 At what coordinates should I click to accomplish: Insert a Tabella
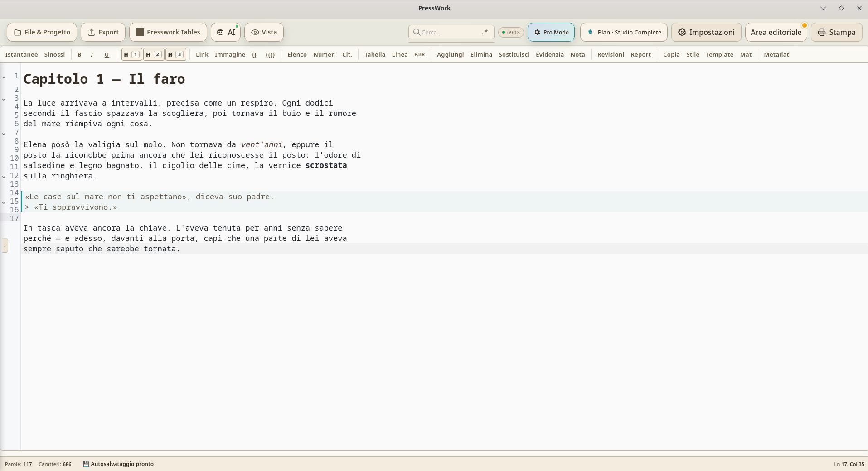tap(375, 54)
